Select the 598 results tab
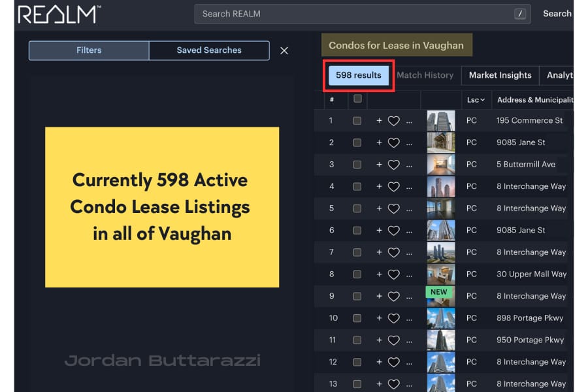 coord(359,75)
